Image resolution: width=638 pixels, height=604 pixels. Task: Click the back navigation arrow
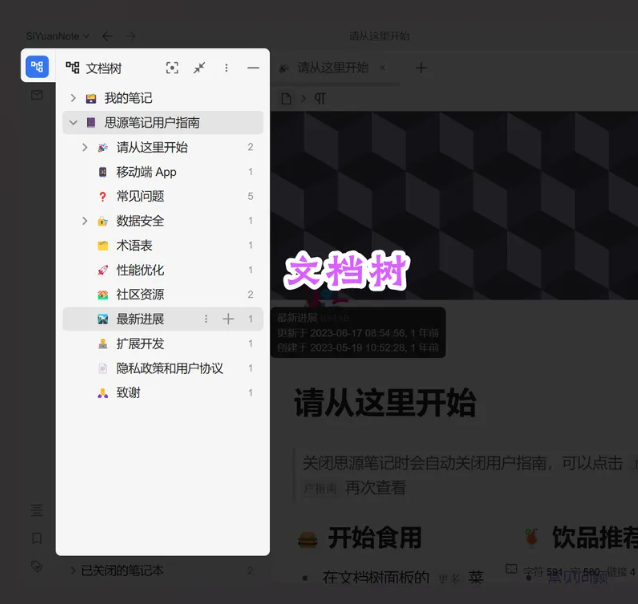[x=107, y=36]
